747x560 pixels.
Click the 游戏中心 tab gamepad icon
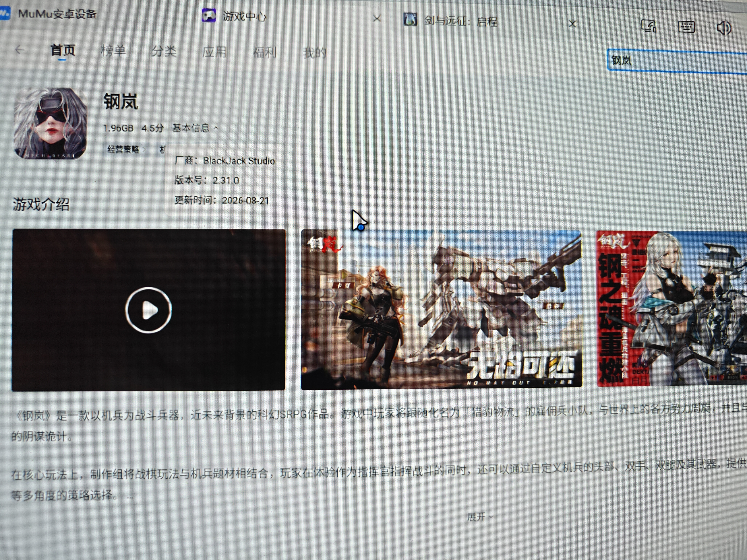pyautogui.click(x=209, y=15)
